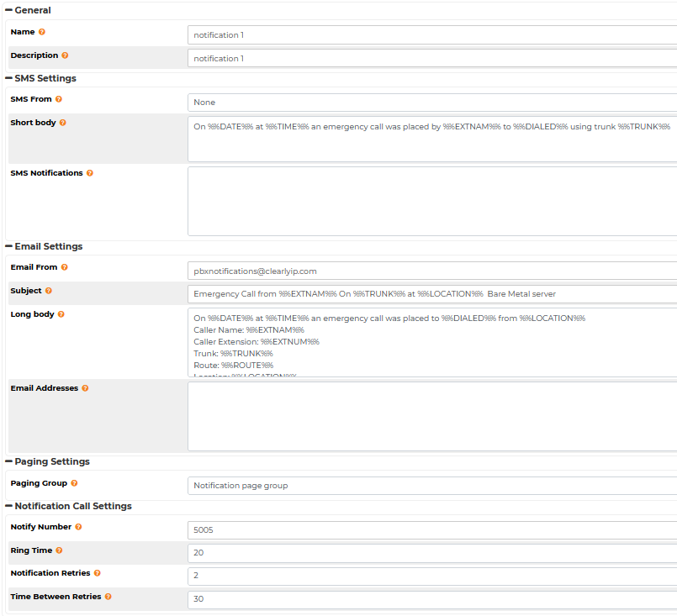677x616 pixels.
Task: Click the SMS From help icon
Action: (x=59, y=99)
